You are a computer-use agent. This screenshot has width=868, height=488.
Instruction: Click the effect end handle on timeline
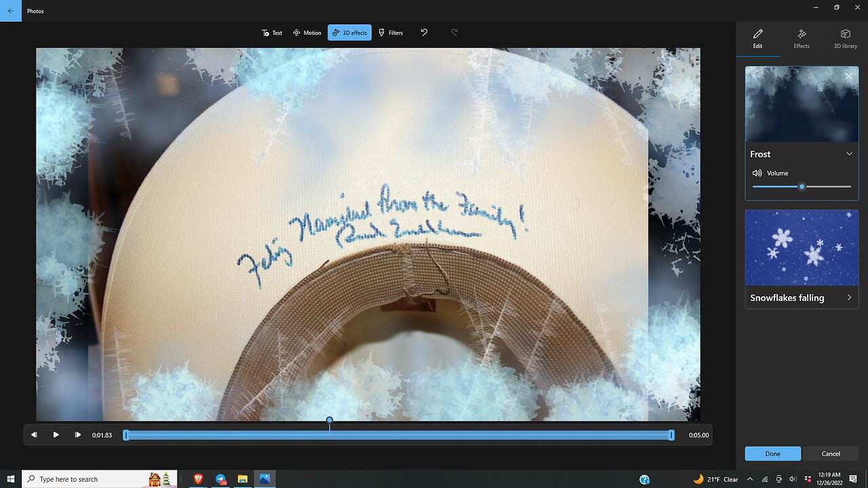coord(671,435)
